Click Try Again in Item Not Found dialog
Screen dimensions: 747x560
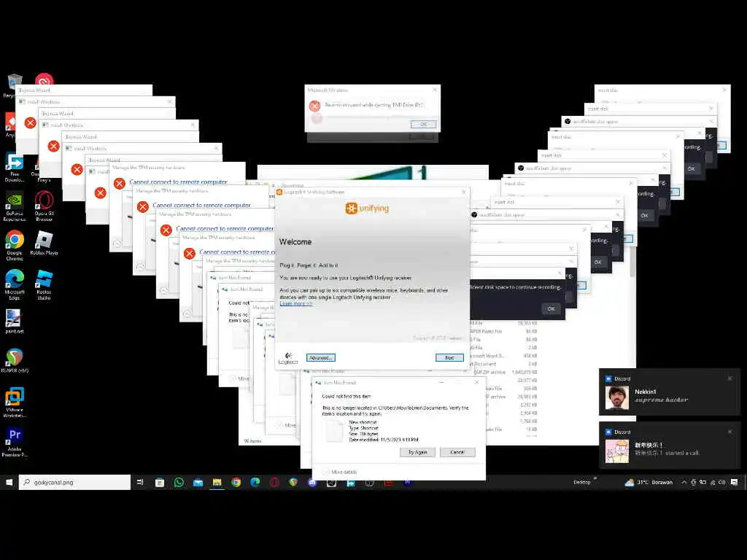pos(417,452)
